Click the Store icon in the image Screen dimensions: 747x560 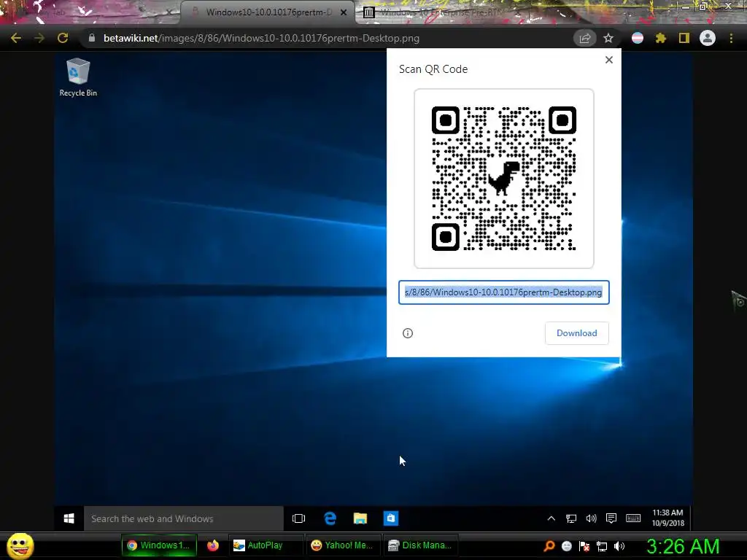(391, 518)
